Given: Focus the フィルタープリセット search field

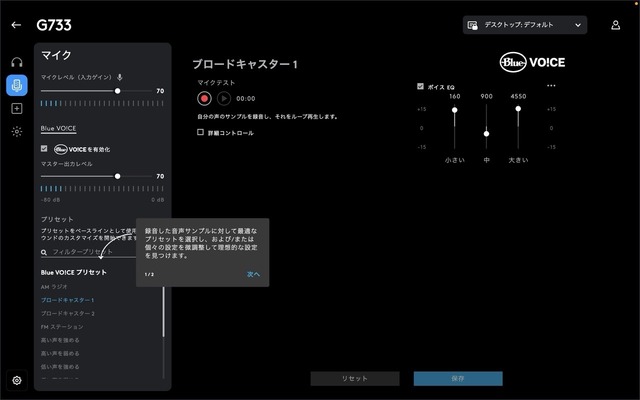Looking at the screenshot, I should pyautogui.click(x=90, y=252).
